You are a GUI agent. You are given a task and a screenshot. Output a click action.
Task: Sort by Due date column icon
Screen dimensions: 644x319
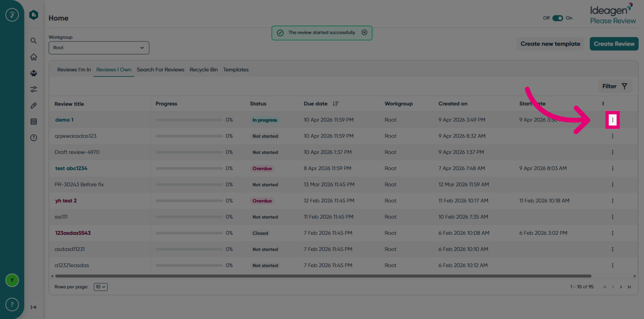pos(336,104)
